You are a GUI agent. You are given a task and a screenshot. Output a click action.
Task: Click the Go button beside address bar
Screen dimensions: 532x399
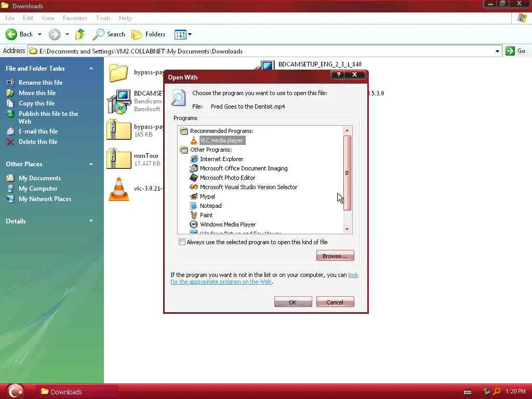(x=515, y=51)
